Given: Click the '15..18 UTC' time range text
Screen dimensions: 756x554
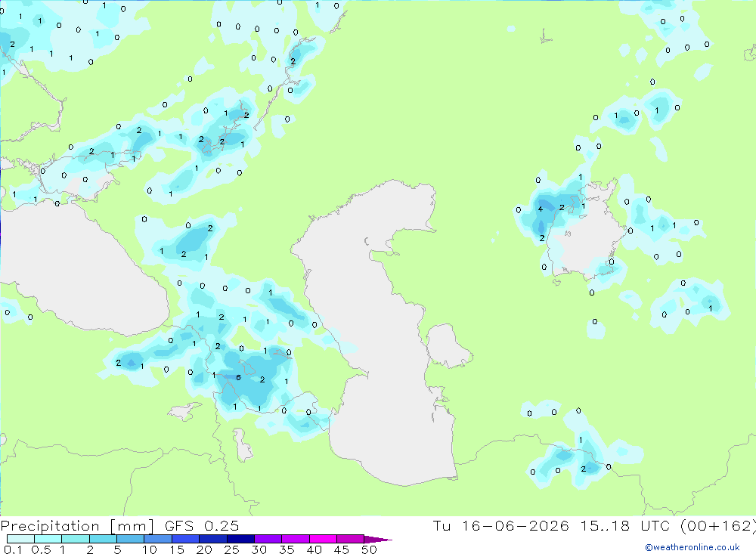Looking at the screenshot, I should click(x=625, y=526).
